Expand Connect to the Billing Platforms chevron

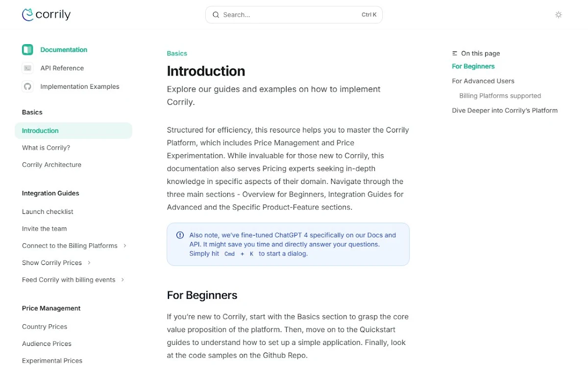click(125, 246)
